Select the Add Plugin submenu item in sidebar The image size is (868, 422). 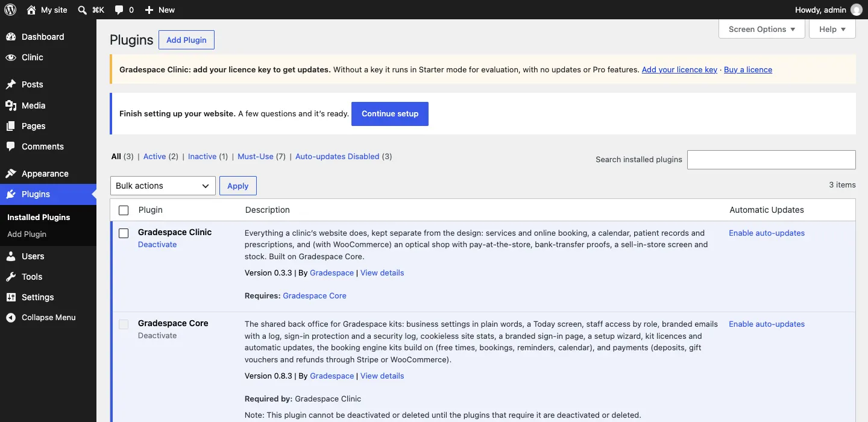[27, 234]
